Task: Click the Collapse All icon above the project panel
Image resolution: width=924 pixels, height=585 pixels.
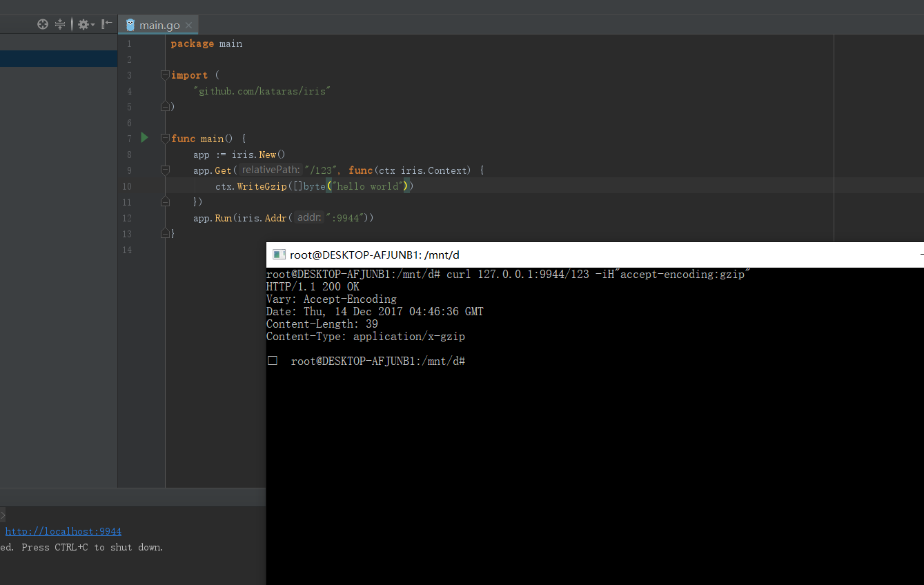Action: pyautogui.click(x=59, y=24)
